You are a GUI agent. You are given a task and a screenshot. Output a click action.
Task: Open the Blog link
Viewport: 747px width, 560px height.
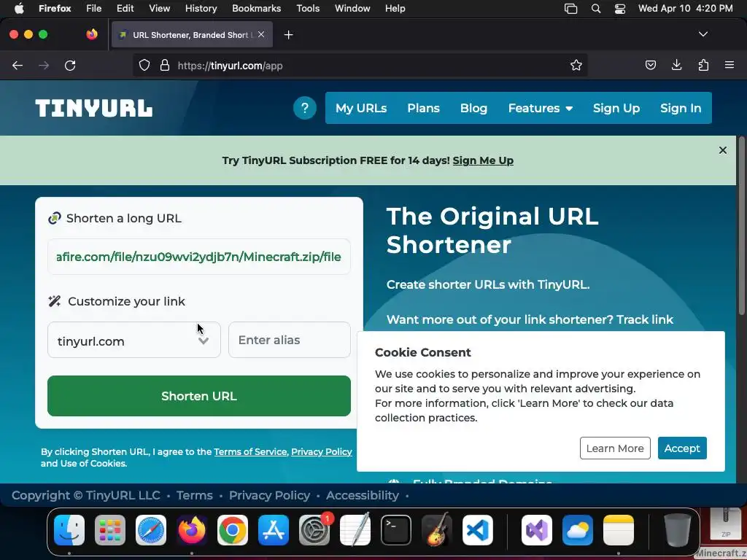473,108
